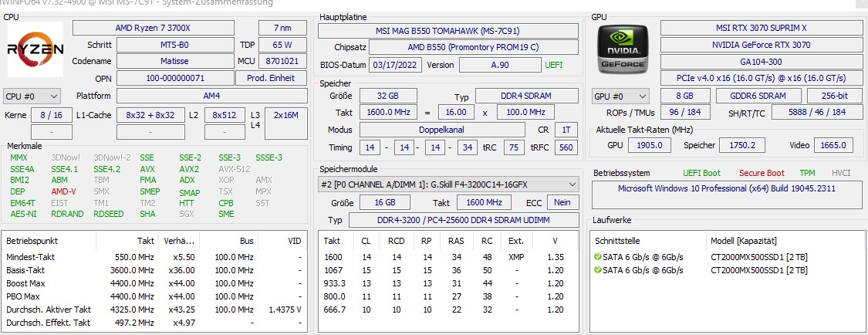Screen dimensions: 868x335
Task: Select the tRC value 75
Action: (515, 147)
